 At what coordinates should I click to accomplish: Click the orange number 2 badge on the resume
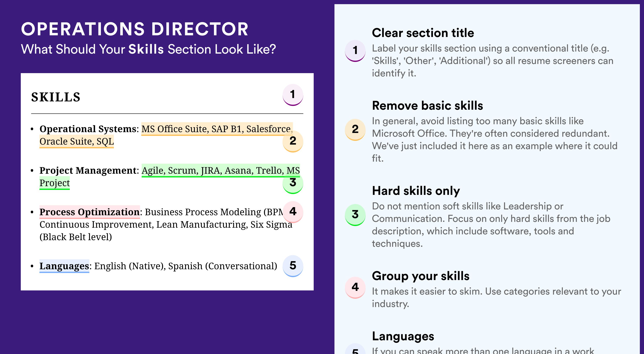(x=293, y=141)
